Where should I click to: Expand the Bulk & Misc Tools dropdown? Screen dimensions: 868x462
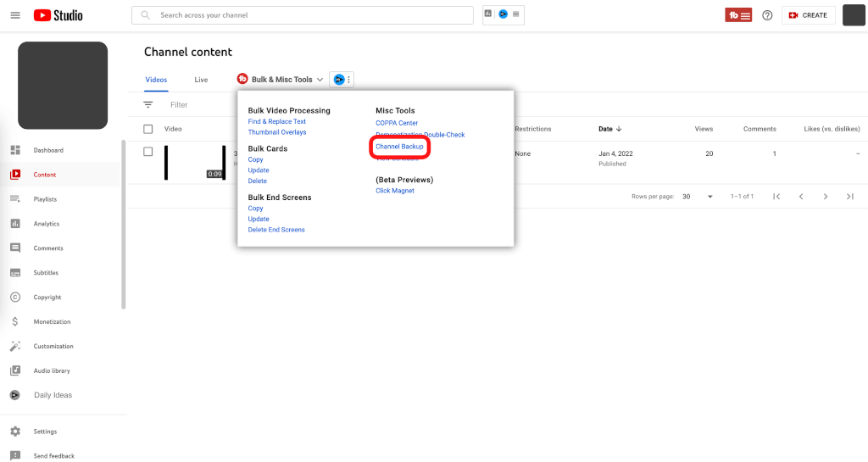281,80
